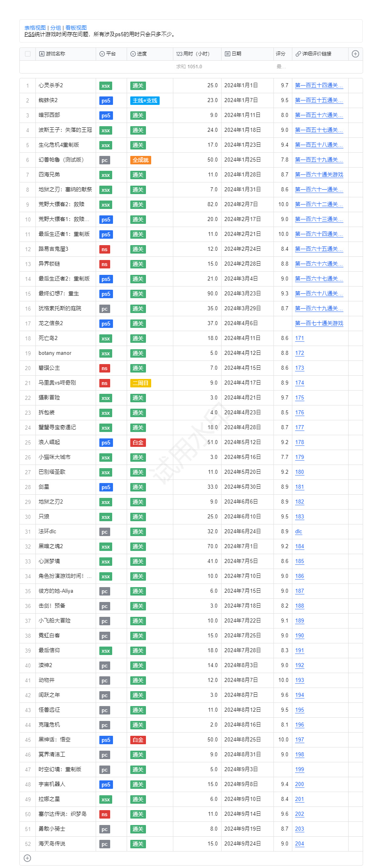Select the 最终幻想7：重生 name cell
This screenshot has width=382, height=868.
point(66,294)
